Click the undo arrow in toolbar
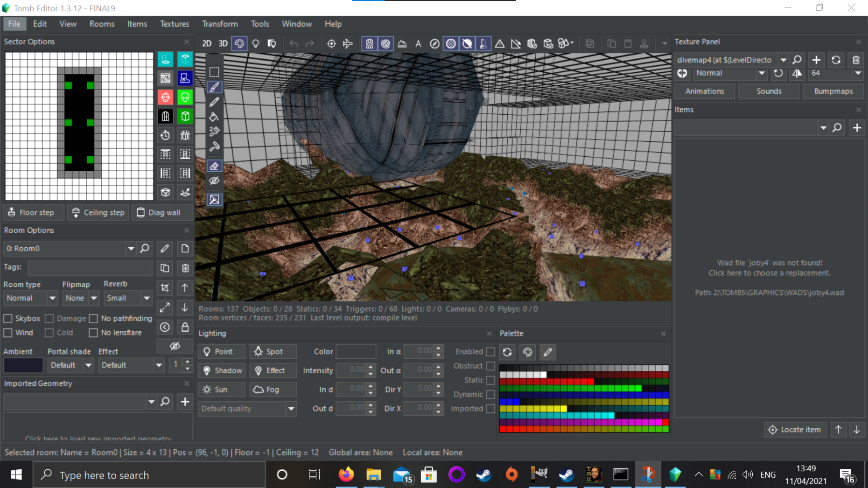 294,43
